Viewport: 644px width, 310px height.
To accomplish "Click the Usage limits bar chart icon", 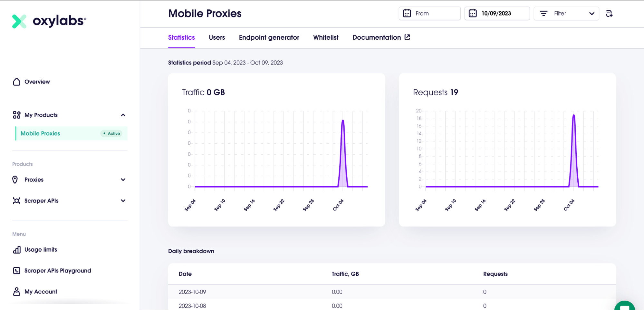I will pos(17,250).
